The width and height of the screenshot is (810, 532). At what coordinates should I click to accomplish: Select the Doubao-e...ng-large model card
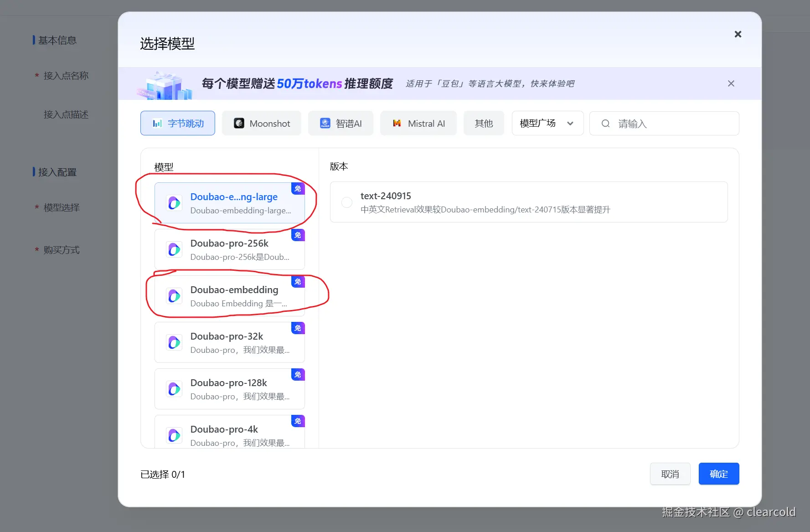click(x=230, y=203)
